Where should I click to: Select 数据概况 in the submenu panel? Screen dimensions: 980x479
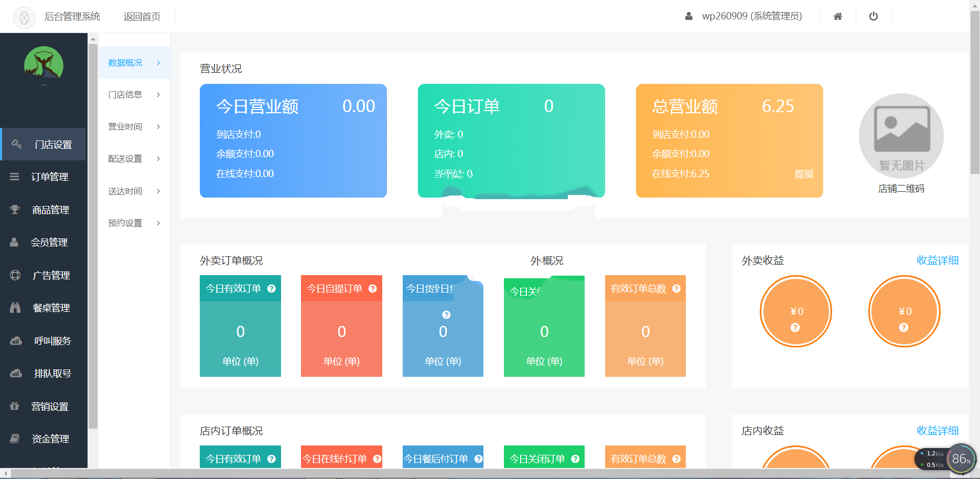[x=125, y=62]
